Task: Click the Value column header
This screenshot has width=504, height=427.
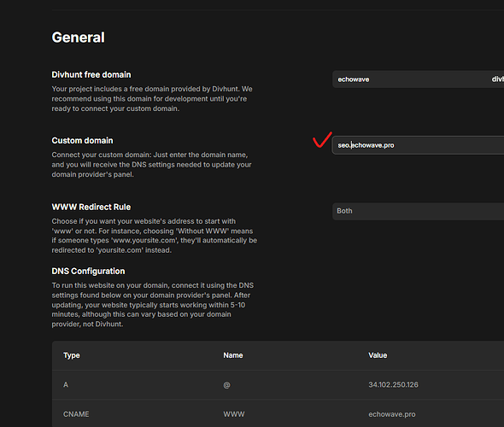Action: tap(378, 355)
